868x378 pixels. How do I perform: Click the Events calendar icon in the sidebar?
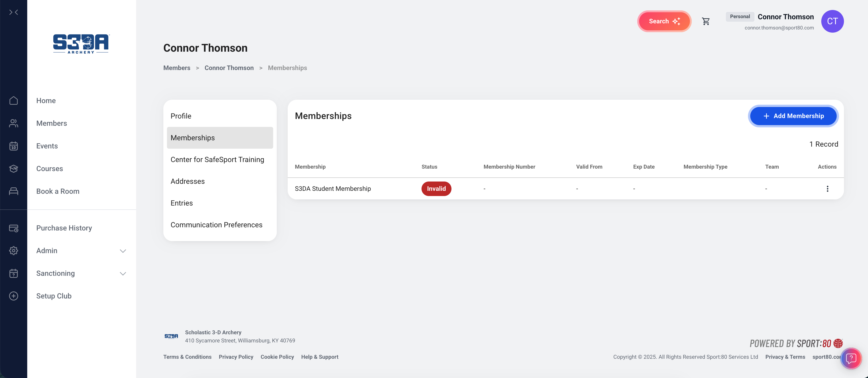pos(13,146)
